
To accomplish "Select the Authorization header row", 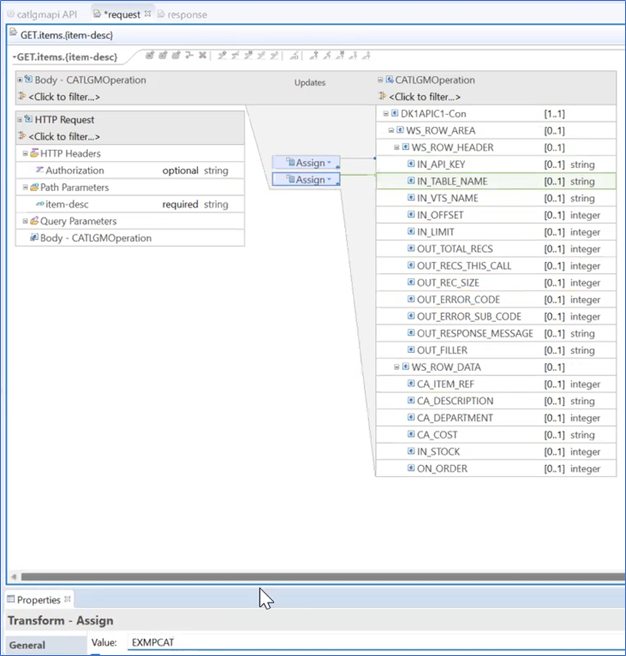I will click(x=130, y=170).
